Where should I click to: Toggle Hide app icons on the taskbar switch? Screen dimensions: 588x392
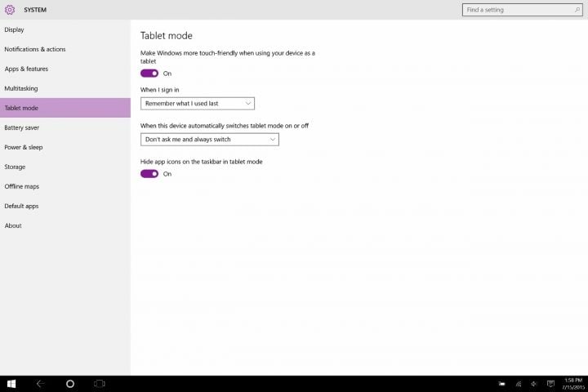pos(149,174)
